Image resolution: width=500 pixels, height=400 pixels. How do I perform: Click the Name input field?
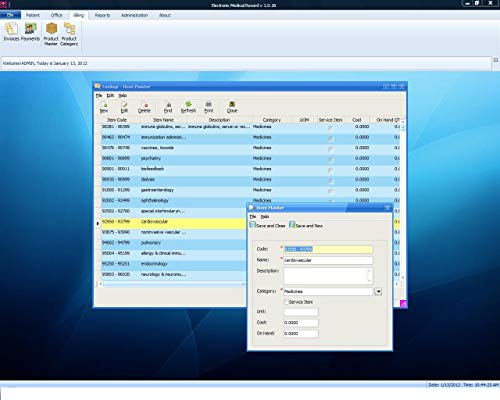coord(328,260)
